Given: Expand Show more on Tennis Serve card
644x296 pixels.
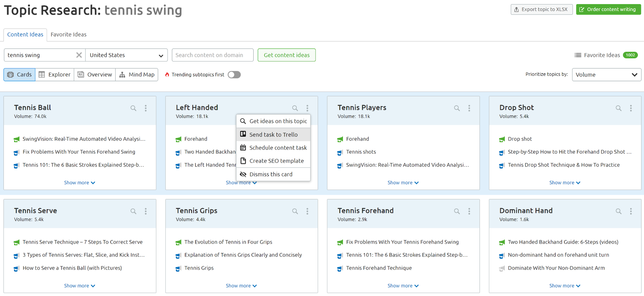Looking at the screenshot, I should point(79,285).
